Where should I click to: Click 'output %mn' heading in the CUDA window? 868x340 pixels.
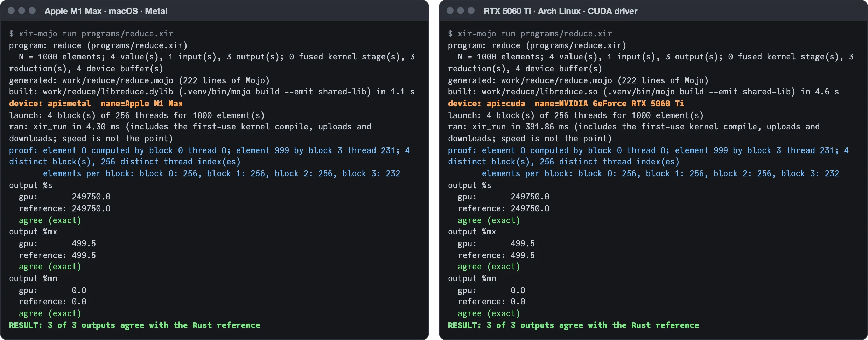pyautogui.click(x=472, y=278)
